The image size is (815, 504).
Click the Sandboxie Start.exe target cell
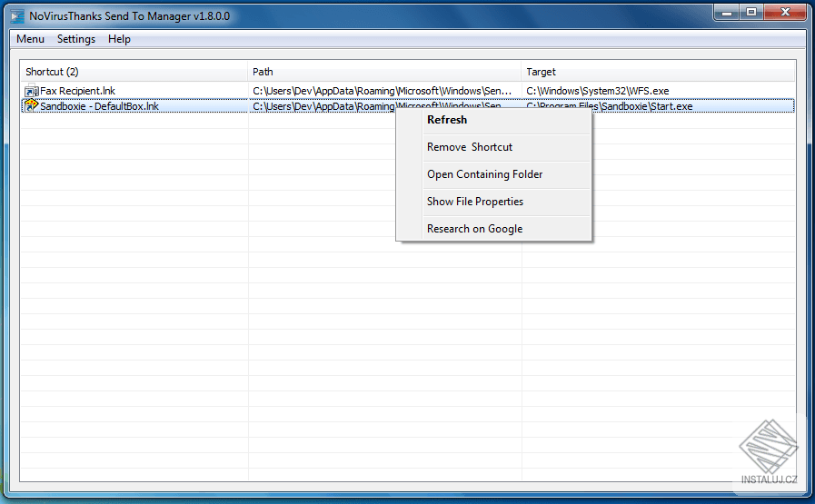tap(609, 106)
